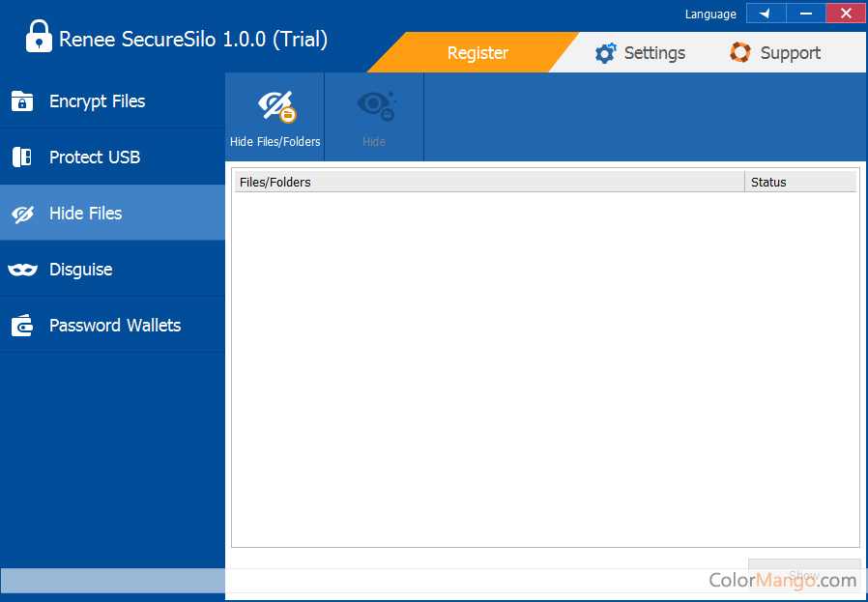This screenshot has height=602, width=868.
Task: Minimize the SecureSilo window
Action: (x=805, y=14)
